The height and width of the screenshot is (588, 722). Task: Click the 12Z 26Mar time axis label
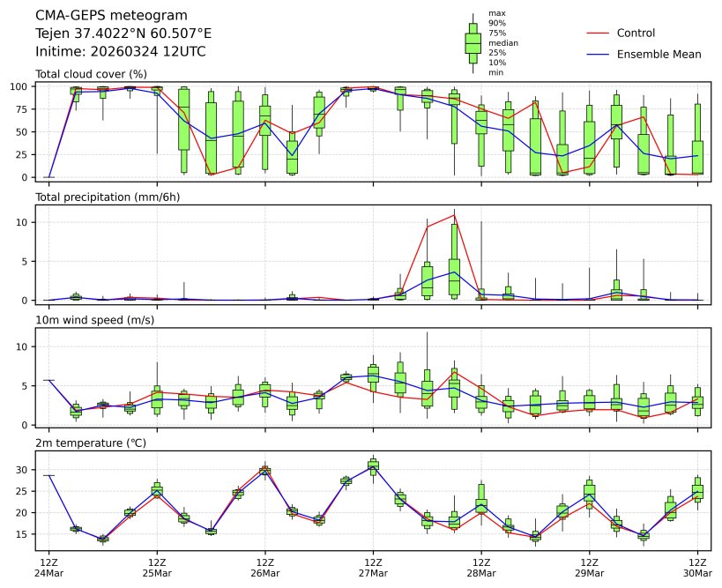[264, 567]
